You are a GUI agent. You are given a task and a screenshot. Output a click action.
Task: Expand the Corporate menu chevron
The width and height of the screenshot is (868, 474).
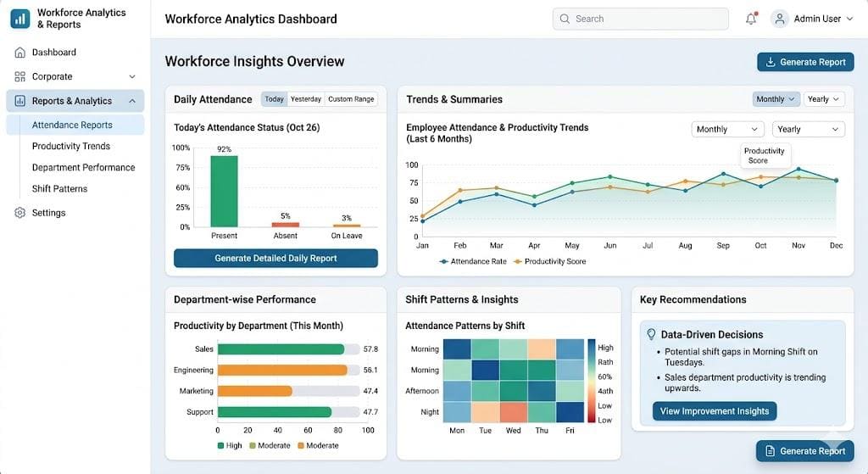(132, 76)
